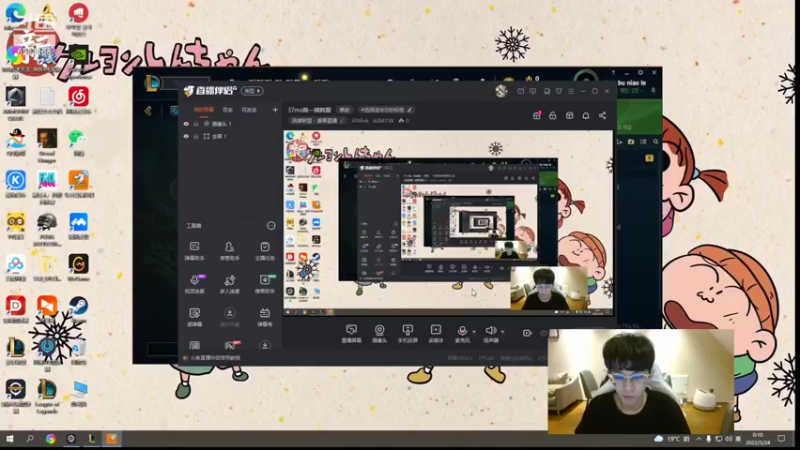This screenshot has width=800, height=450.
Task: Add a 多媒体 media source
Action: pyautogui.click(x=436, y=333)
